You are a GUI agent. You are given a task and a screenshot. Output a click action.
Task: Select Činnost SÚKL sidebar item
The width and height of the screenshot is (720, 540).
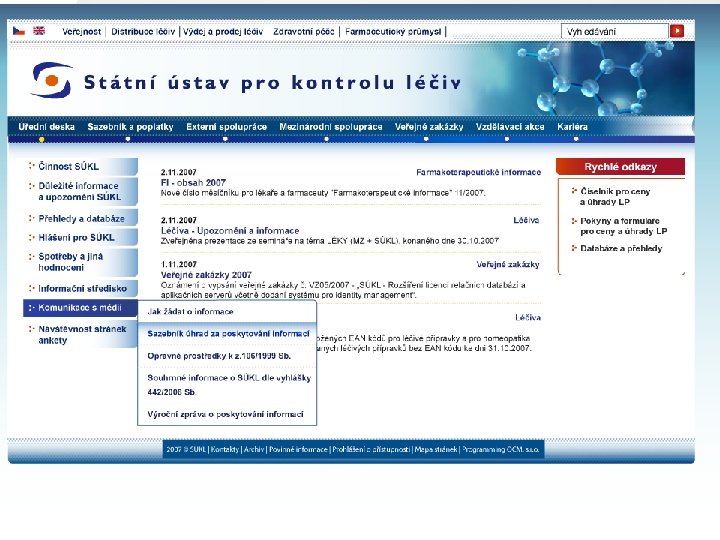80,166
